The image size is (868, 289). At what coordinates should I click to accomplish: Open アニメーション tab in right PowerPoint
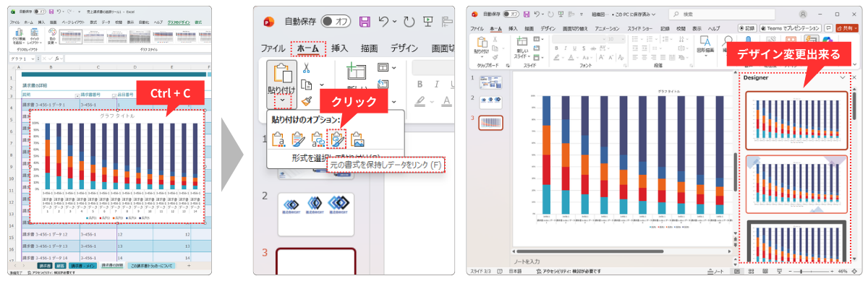click(606, 28)
